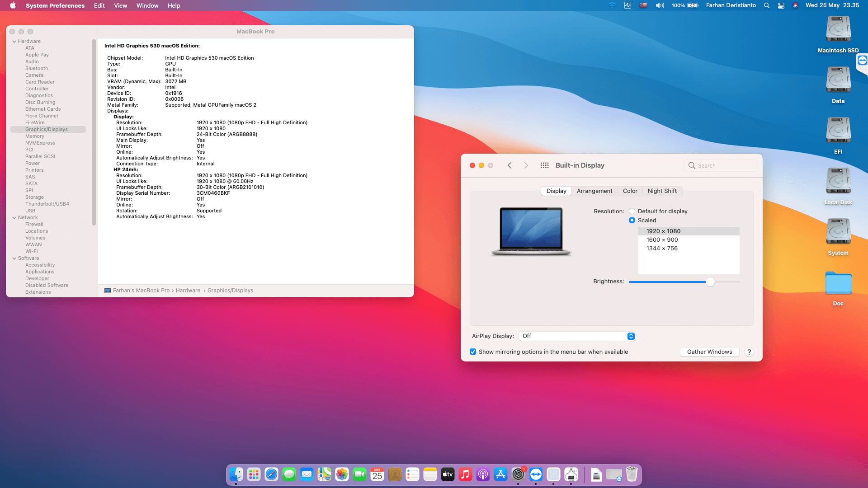This screenshot has height=488, width=868.
Task: Collapse the Network section in sidebar
Action: (15, 217)
